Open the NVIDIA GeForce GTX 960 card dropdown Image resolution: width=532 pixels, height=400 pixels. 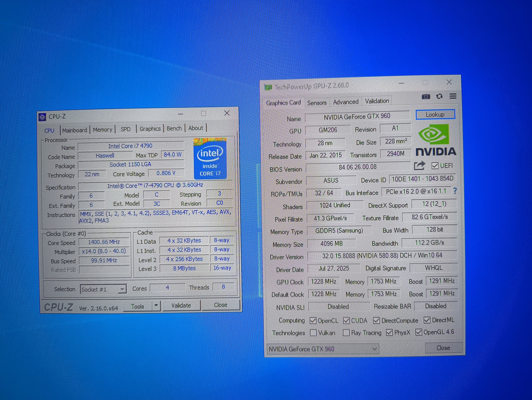(323, 349)
